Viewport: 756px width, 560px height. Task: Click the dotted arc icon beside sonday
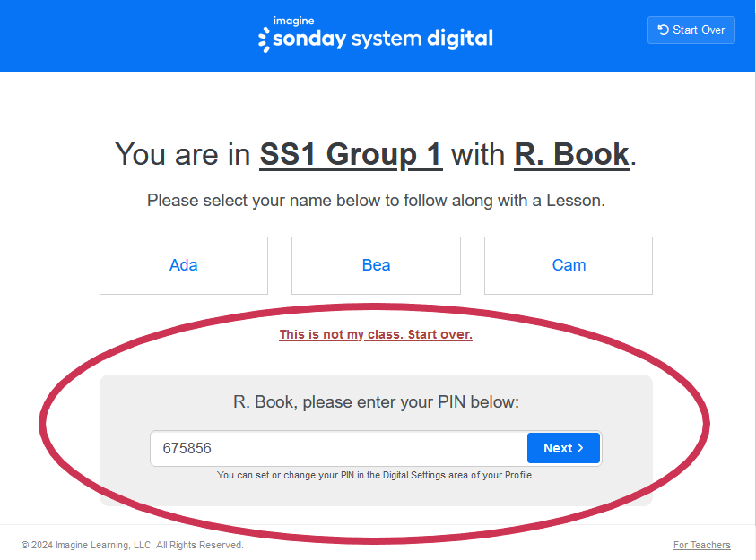[264, 39]
